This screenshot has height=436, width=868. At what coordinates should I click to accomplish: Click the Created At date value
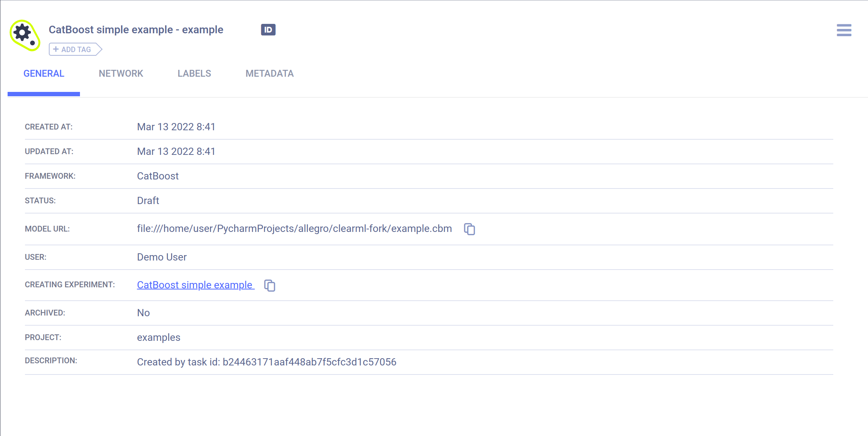(x=176, y=127)
